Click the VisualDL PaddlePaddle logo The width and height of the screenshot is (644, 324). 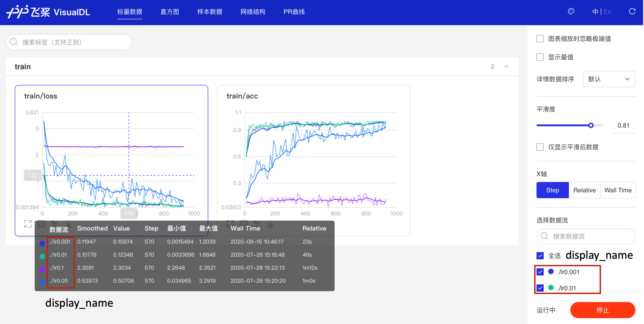(x=48, y=12)
